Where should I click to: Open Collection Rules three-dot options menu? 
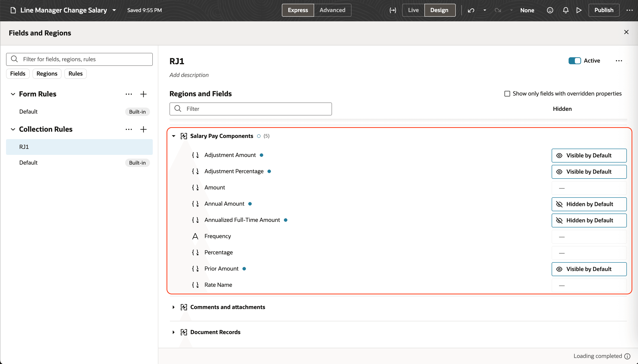pyautogui.click(x=129, y=129)
